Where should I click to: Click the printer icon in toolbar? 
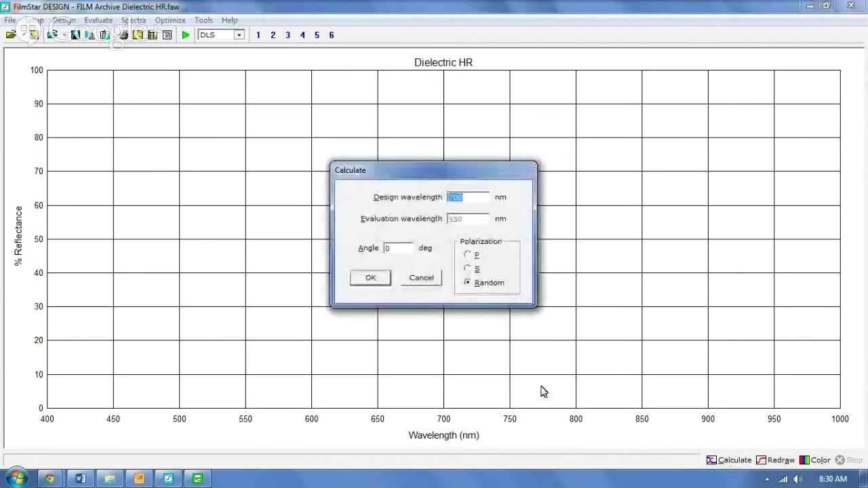pyautogui.click(x=123, y=35)
